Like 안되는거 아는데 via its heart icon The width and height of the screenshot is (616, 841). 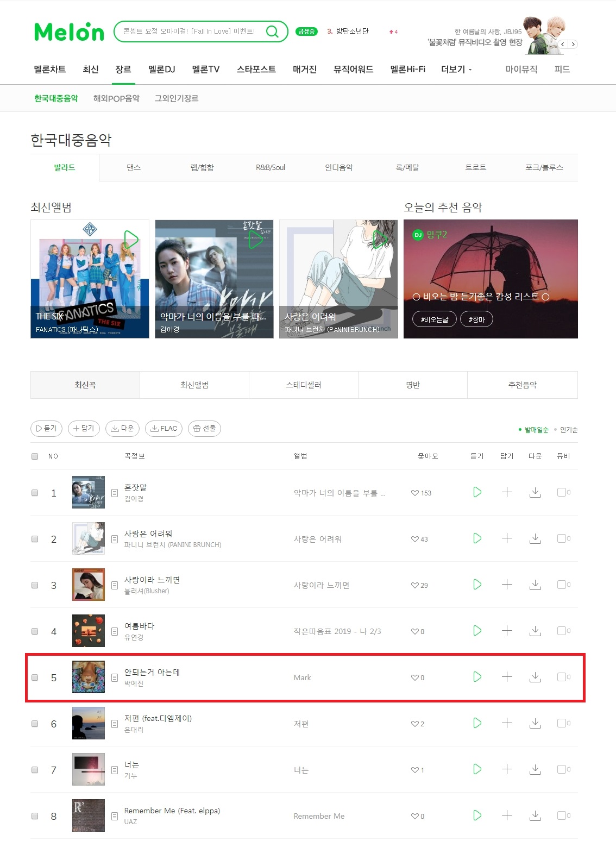tap(415, 677)
